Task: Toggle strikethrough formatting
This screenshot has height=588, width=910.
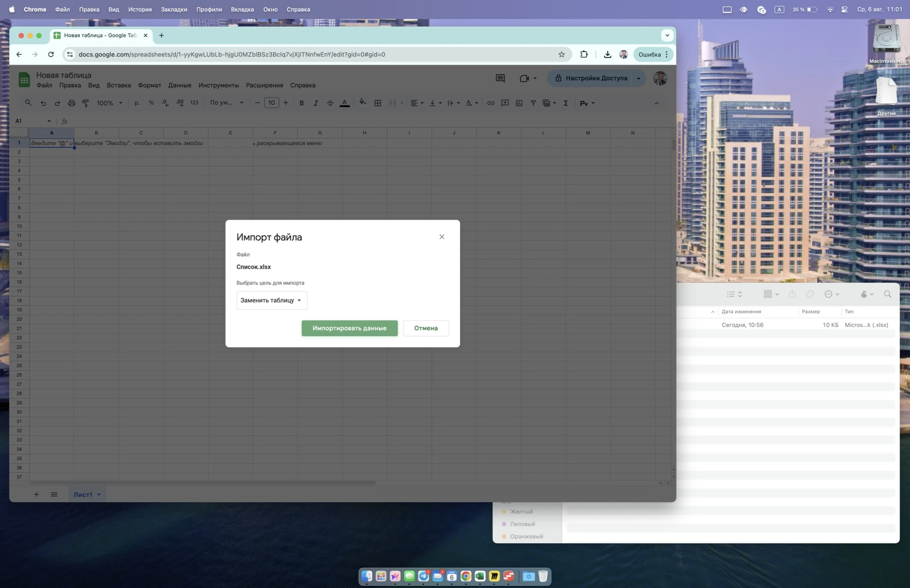Action: click(330, 103)
